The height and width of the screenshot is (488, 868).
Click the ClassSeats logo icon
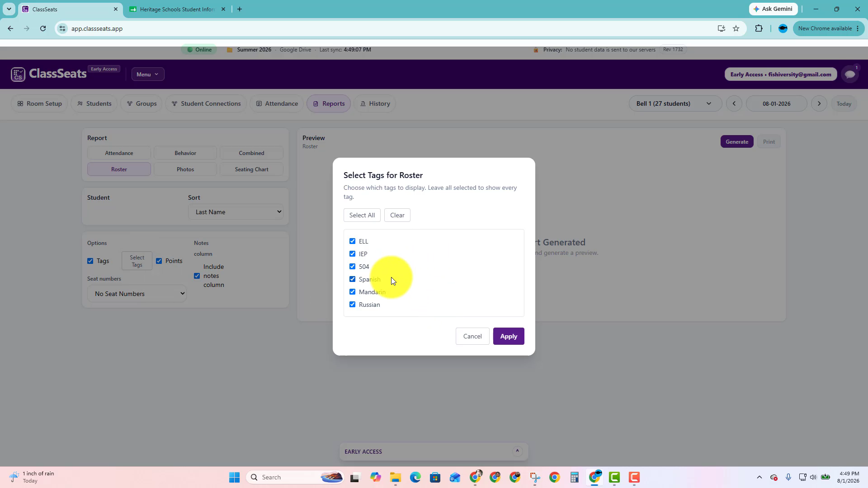[x=18, y=74]
